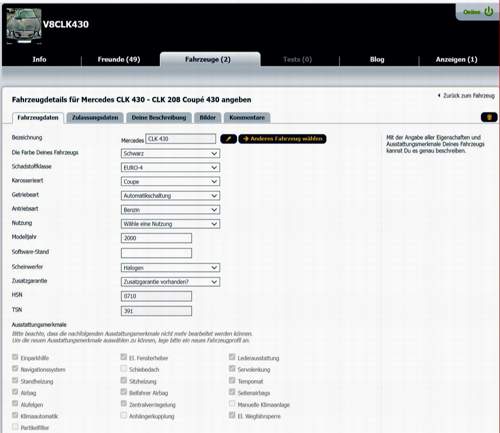This screenshot has height=433, width=500.
Task: Toggle the Airbag checkbox
Action: point(15,392)
